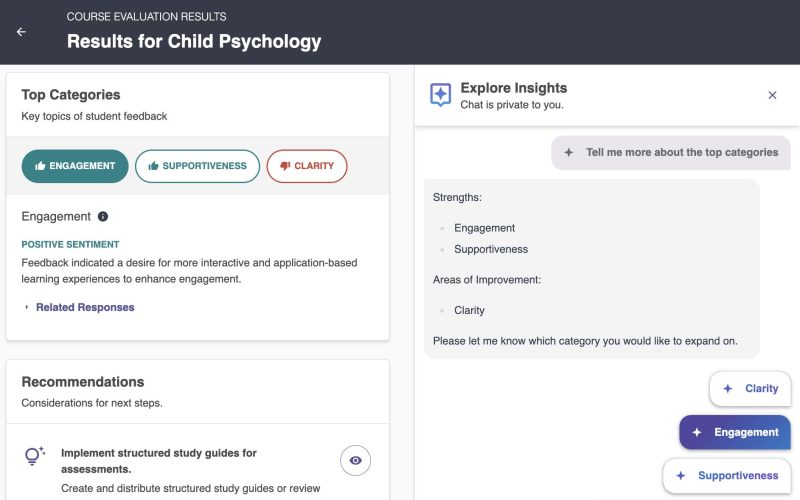Click the 'Tell me more about the top categories' prompt
Viewport: 800px width, 500px height.
click(x=670, y=152)
